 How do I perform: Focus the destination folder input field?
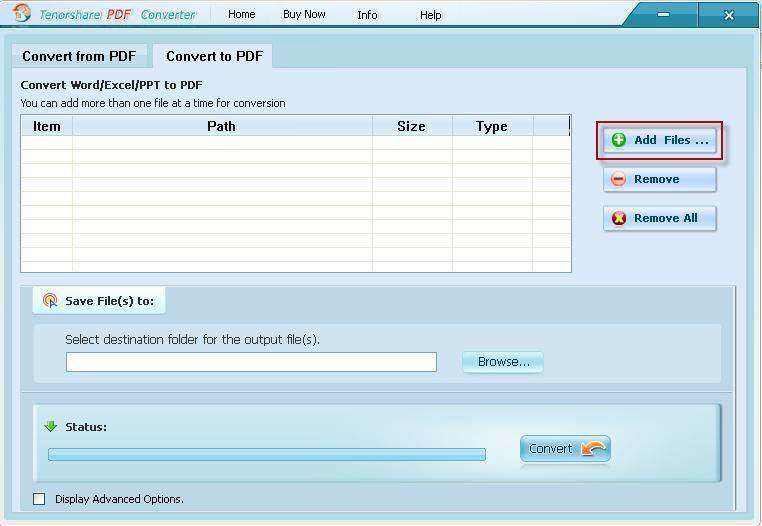point(251,362)
